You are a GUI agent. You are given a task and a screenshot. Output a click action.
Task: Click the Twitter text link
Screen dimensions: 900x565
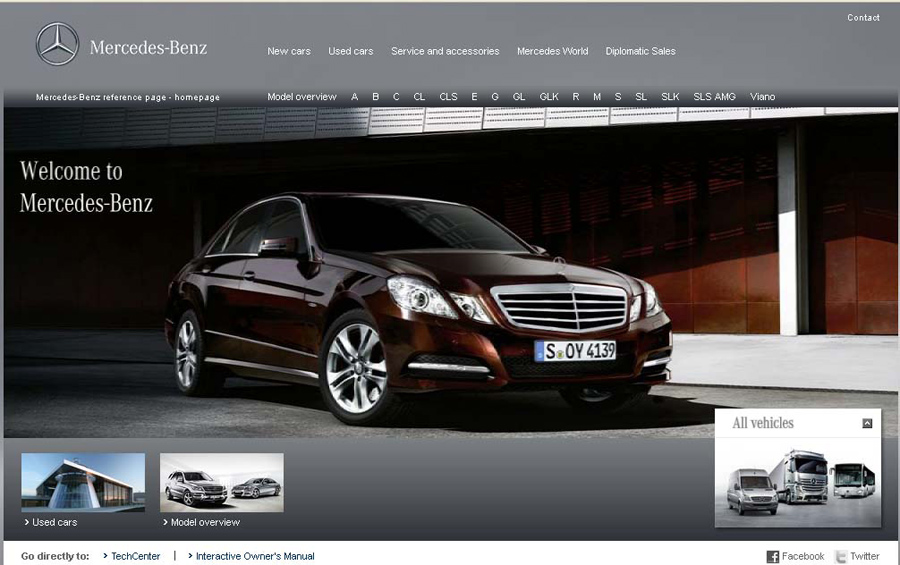click(864, 556)
